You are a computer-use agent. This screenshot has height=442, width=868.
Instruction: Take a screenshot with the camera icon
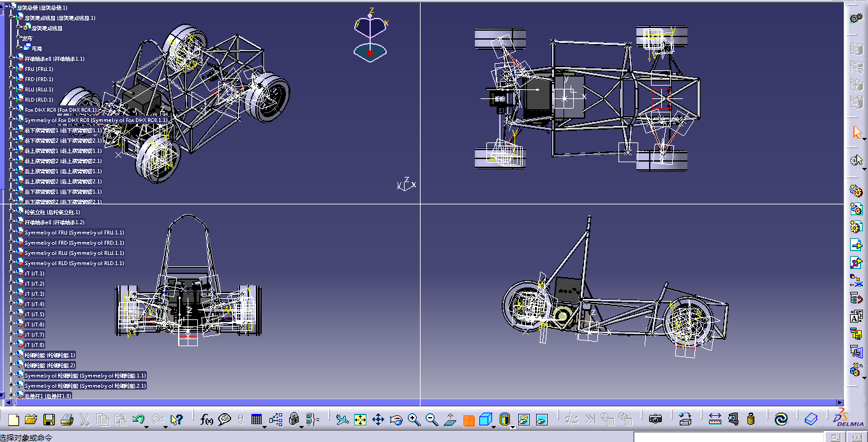[655, 419]
